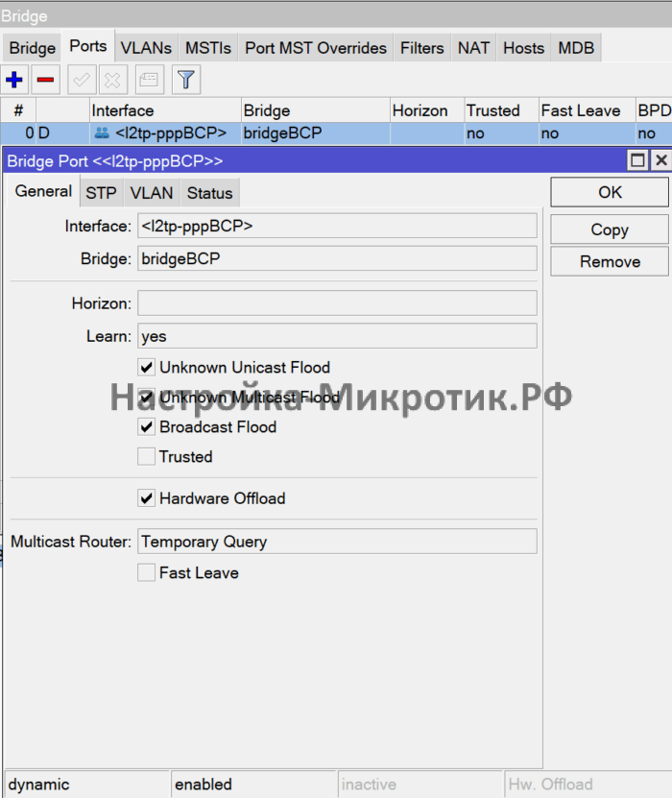Click Multicast Router field Temporary Query
Image resolution: width=672 pixels, height=798 pixels.
click(337, 542)
